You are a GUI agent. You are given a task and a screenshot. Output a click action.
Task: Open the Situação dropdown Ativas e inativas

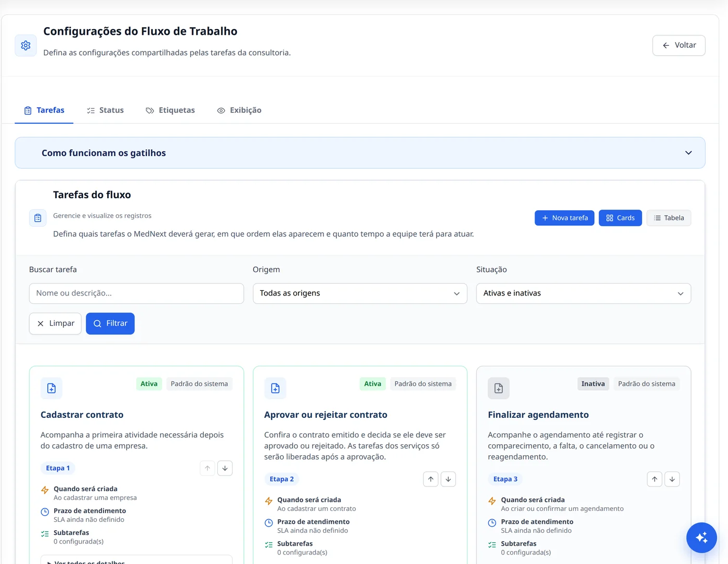[583, 293]
